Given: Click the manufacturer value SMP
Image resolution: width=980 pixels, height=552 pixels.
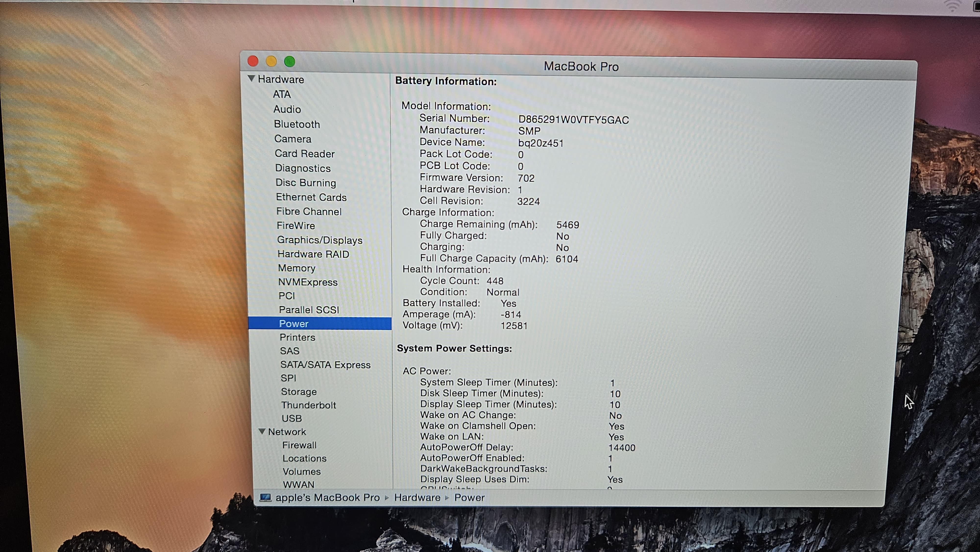Looking at the screenshot, I should tap(529, 131).
